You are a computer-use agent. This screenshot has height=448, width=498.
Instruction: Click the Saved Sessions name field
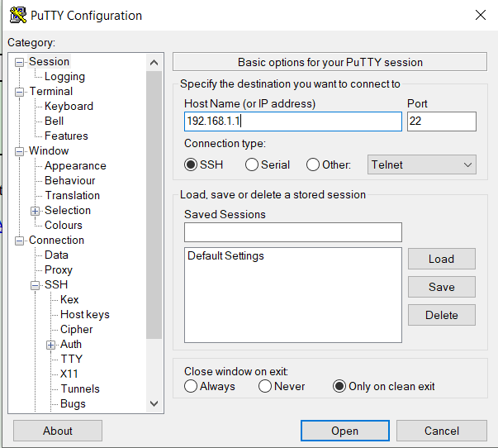(x=293, y=232)
